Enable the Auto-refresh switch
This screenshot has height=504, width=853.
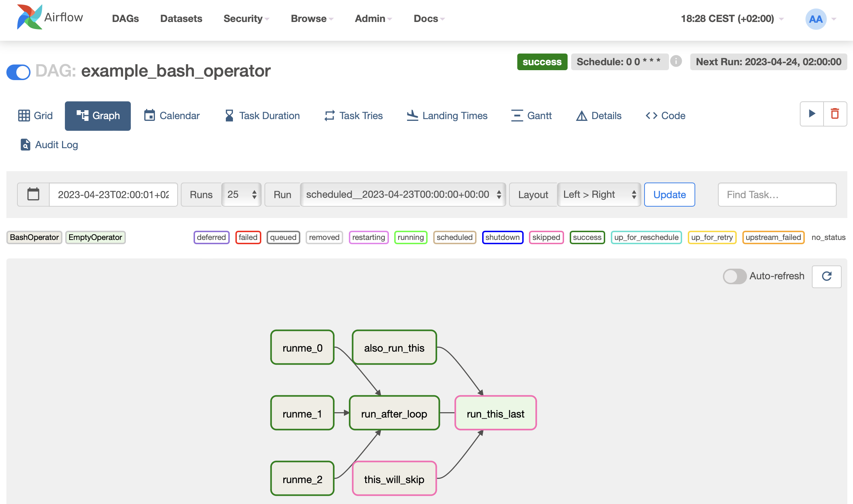click(x=735, y=276)
